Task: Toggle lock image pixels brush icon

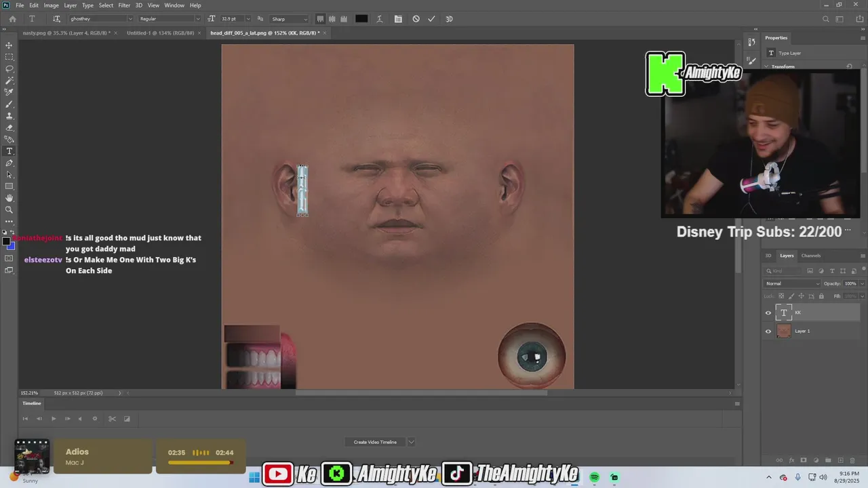Action: [x=791, y=296]
